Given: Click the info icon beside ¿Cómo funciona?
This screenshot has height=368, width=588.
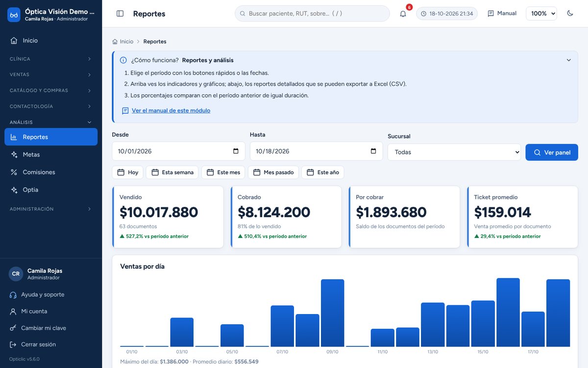Looking at the screenshot, I should [123, 60].
